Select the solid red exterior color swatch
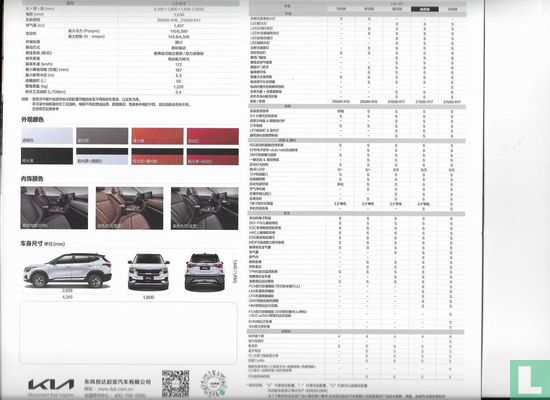This screenshot has height=400, width=550. coord(213,136)
